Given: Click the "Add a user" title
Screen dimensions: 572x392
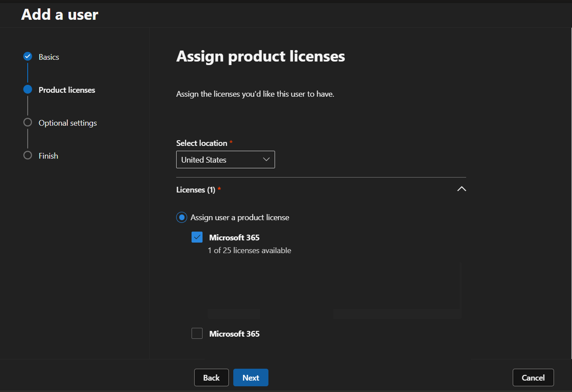Looking at the screenshot, I should coord(60,15).
